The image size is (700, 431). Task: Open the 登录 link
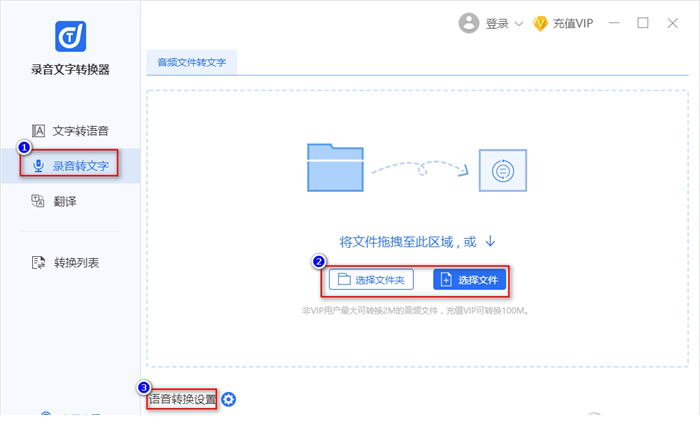(497, 24)
